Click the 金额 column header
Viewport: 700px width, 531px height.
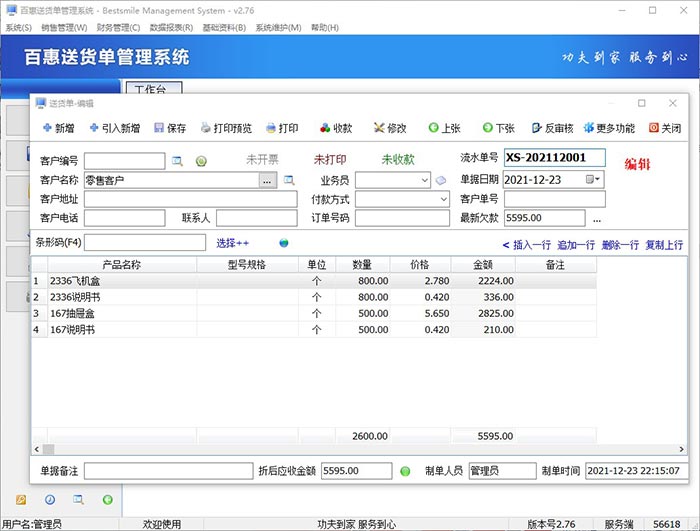[x=483, y=265]
